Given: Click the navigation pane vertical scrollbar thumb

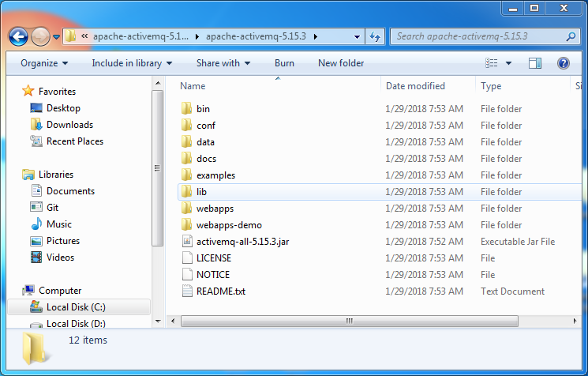Looking at the screenshot, I should 158,168.
